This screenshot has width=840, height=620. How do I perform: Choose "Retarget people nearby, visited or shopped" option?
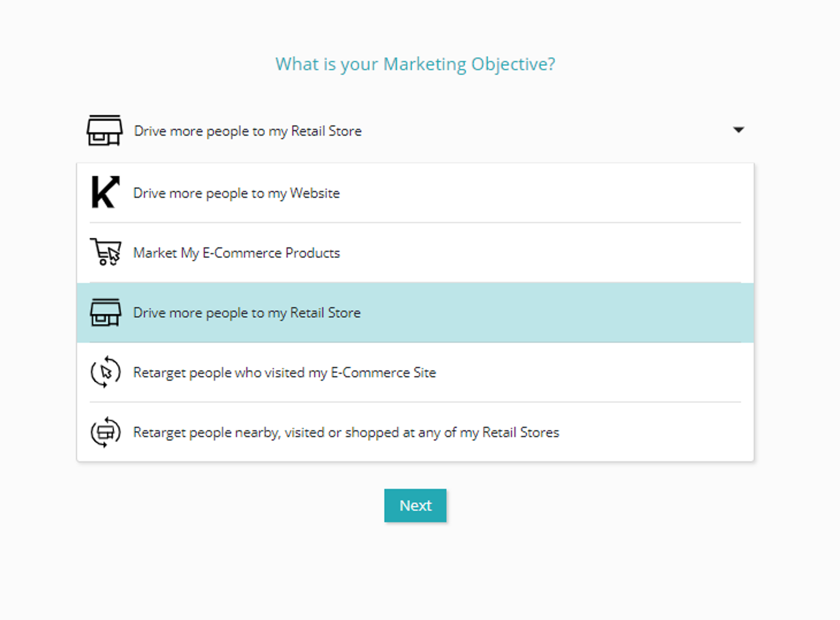[346, 432]
